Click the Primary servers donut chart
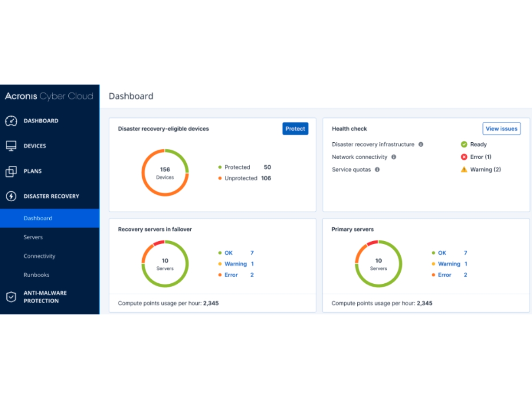532x399 pixels. coord(379,264)
